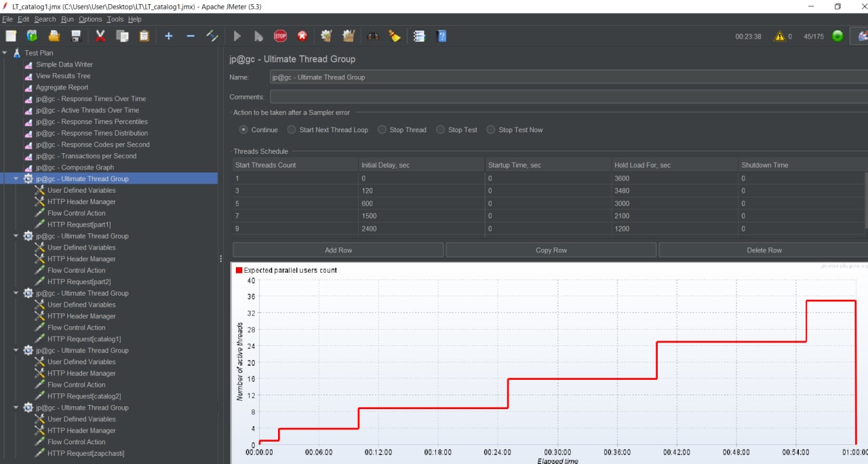This screenshot has width=868, height=464.
Task: Open the Tools menu
Action: 115,20
